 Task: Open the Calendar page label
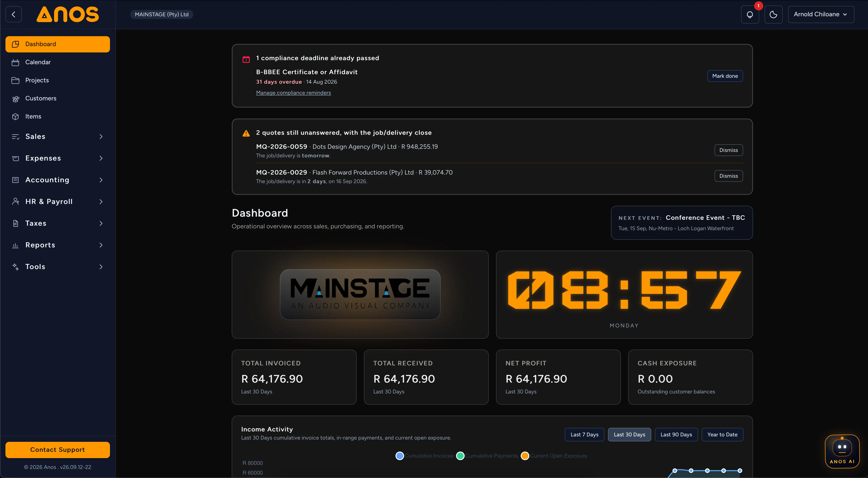click(38, 62)
